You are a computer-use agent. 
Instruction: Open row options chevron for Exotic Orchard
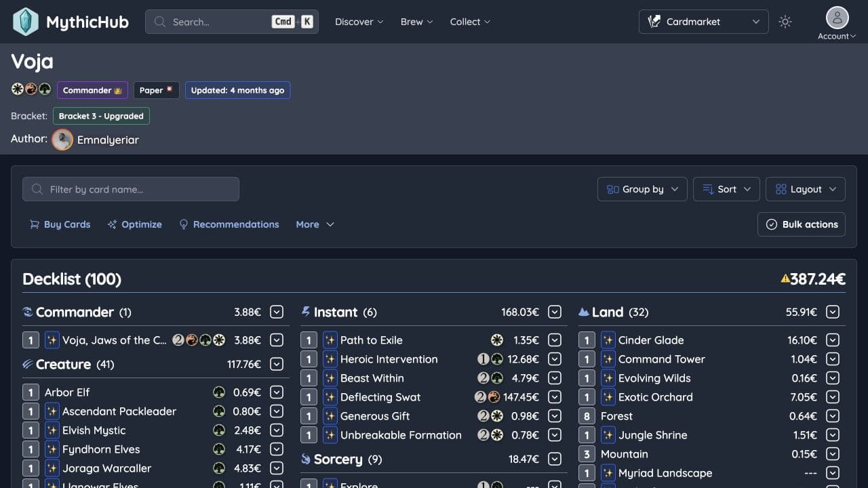pos(833,397)
